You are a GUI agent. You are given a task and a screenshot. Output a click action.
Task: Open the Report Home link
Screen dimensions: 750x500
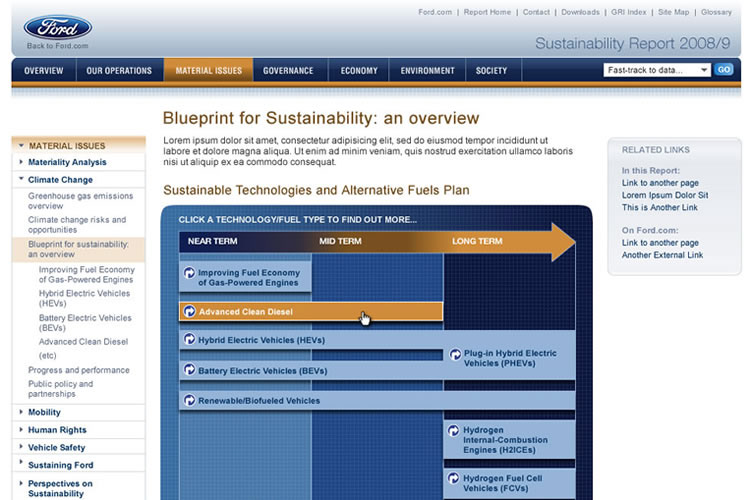click(487, 12)
